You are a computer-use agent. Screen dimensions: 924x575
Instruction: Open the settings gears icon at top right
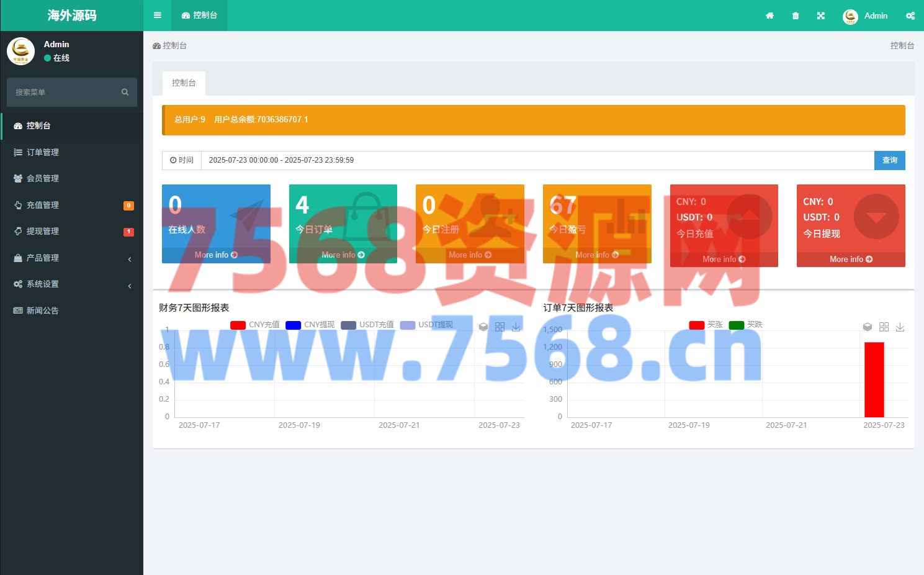click(x=910, y=16)
